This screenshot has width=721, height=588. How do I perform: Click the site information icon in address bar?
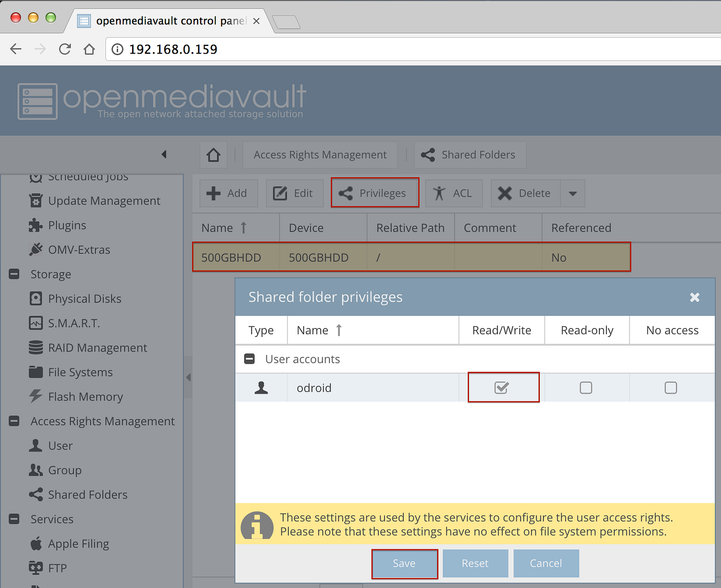(x=117, y=49)
